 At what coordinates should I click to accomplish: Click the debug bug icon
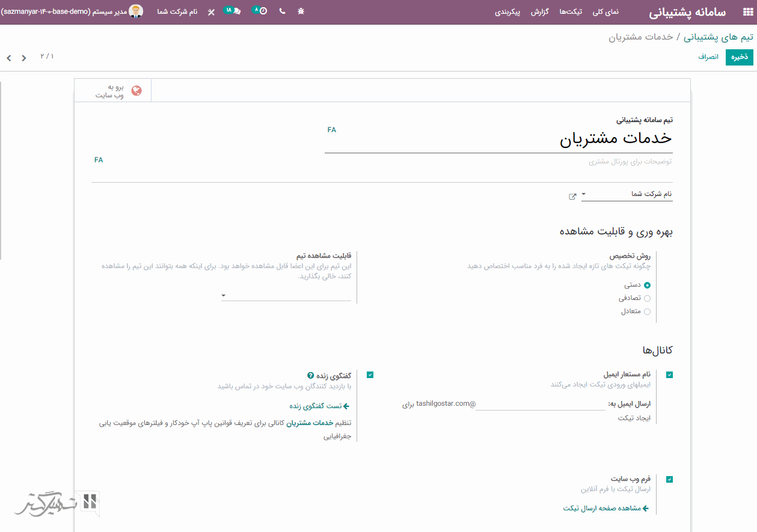coord(301,11)
